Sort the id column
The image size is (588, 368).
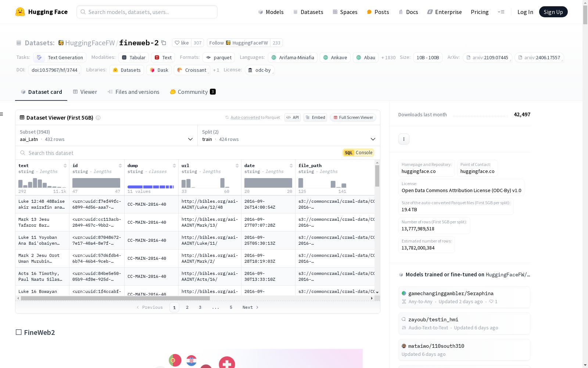click(x=120, y=166)
